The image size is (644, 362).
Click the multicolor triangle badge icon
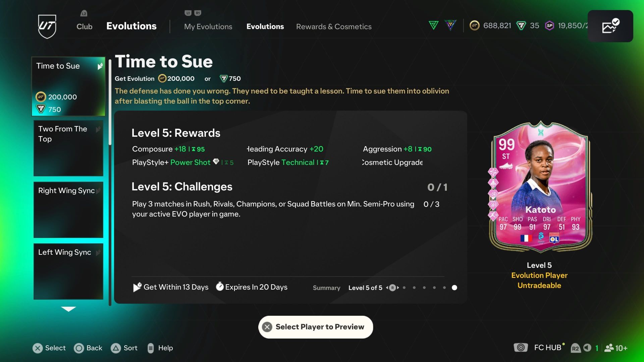(450, 25)
